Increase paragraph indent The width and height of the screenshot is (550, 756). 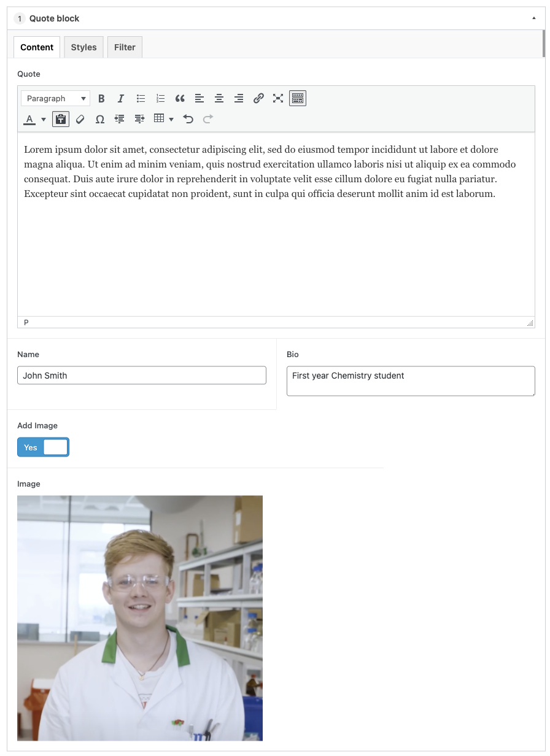point(139,119)
